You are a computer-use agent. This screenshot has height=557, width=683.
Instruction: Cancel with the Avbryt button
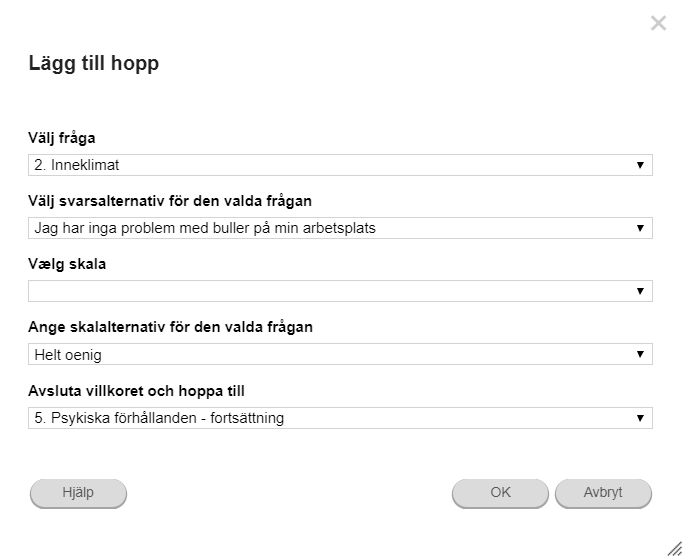coord(603,493)
